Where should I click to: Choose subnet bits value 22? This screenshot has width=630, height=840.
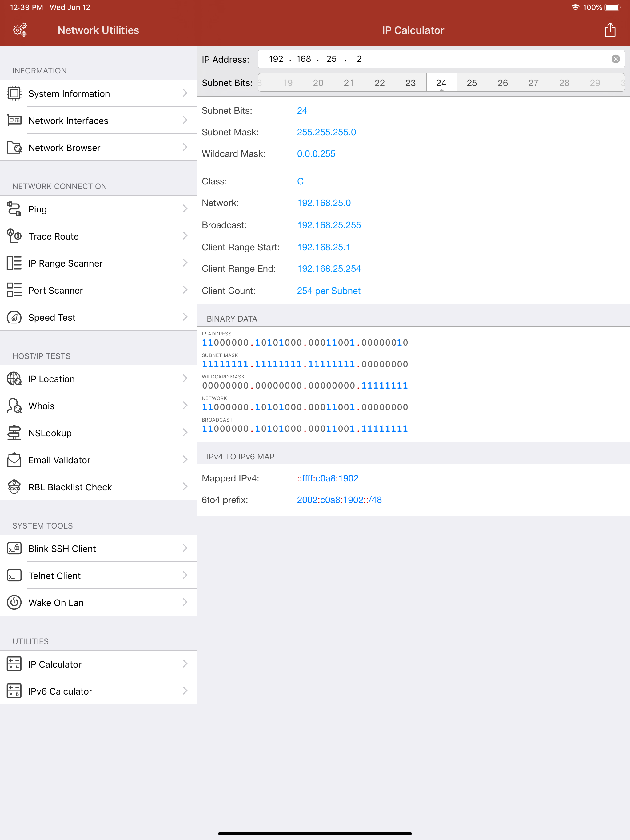(379, 83)
